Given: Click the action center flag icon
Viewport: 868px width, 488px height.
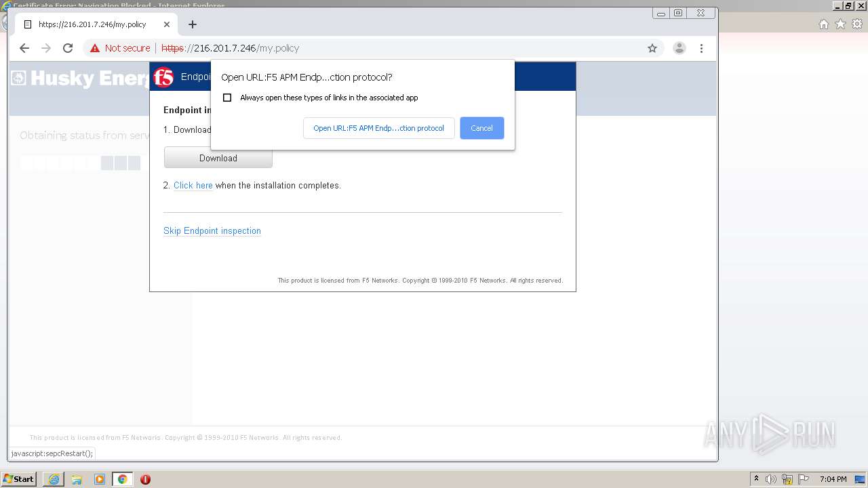Looking at the screenshot, I should coord(804,479).
